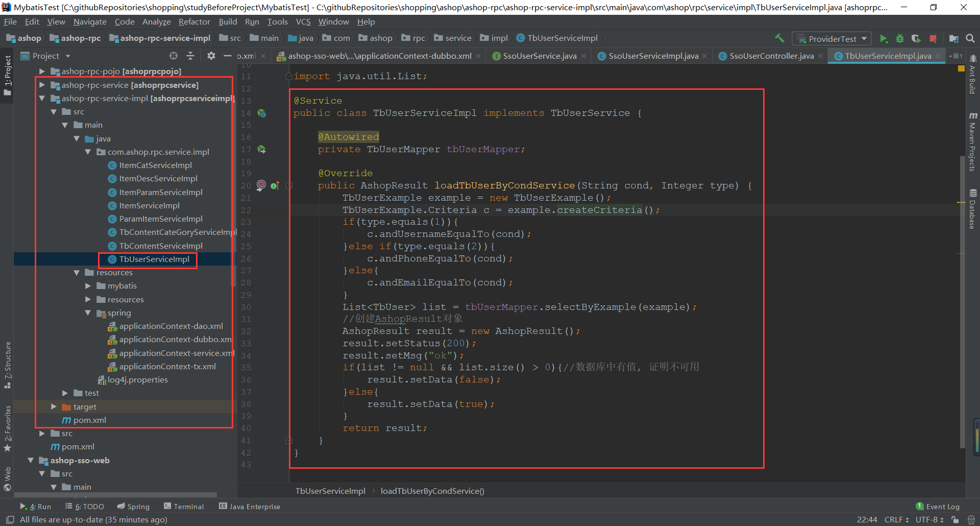Click yellow warning marker on error stripe

(961, 202)
